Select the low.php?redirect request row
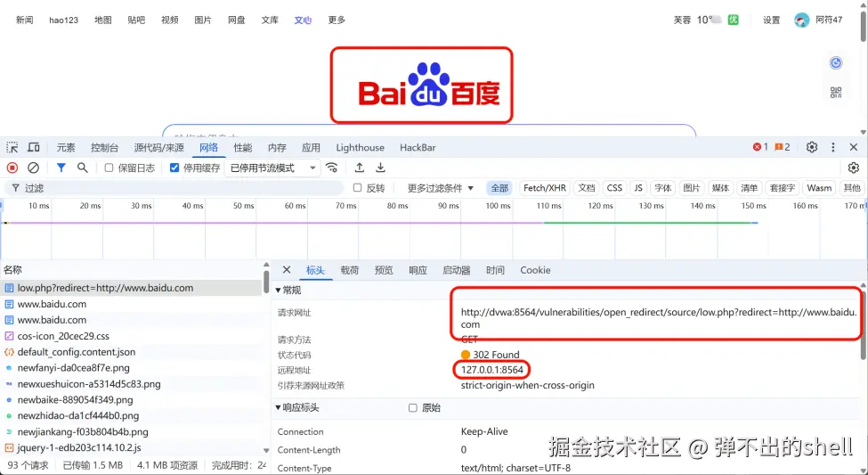The width and height of the screenshot is (868, 475). pos(131,288)
